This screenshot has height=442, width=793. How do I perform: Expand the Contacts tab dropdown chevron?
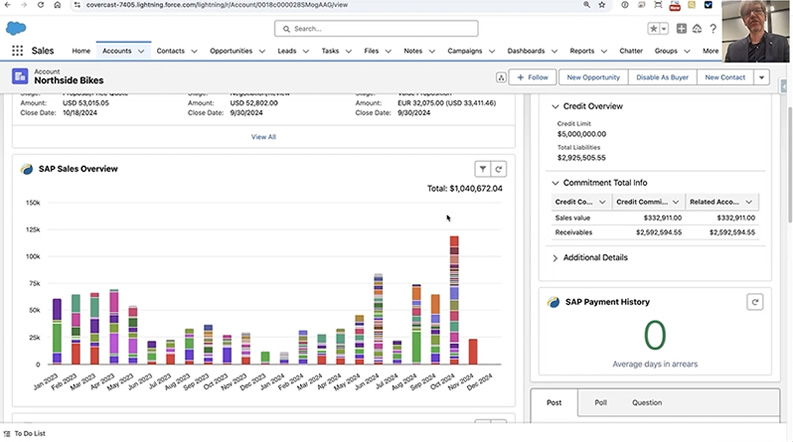point(194,51)
